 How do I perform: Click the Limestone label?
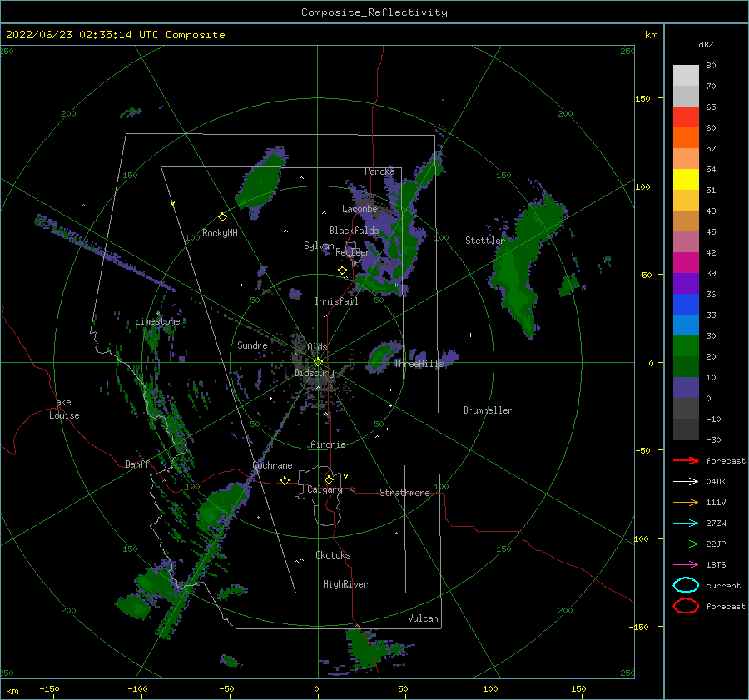point(157,321)
